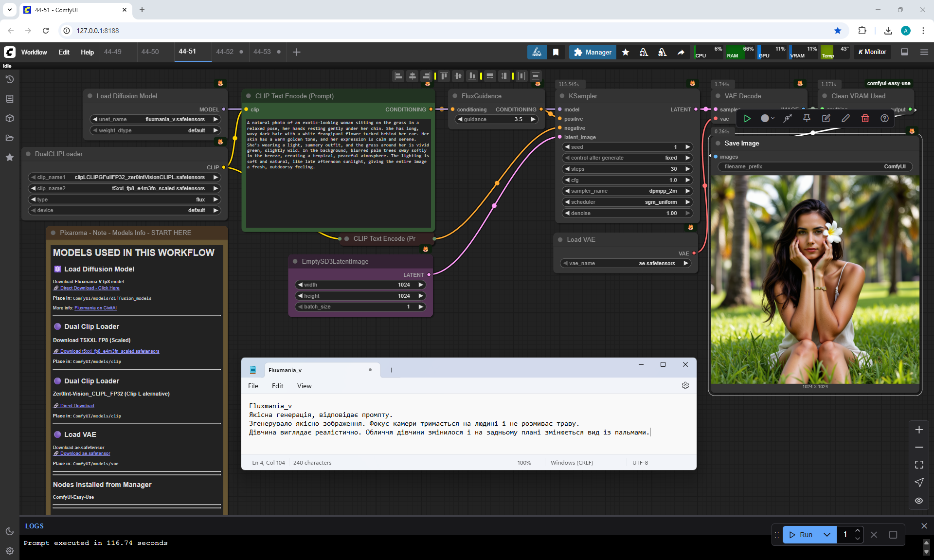Switch to the 44-50 workflow tab
The image size is (934, 560).
point(150,52)
